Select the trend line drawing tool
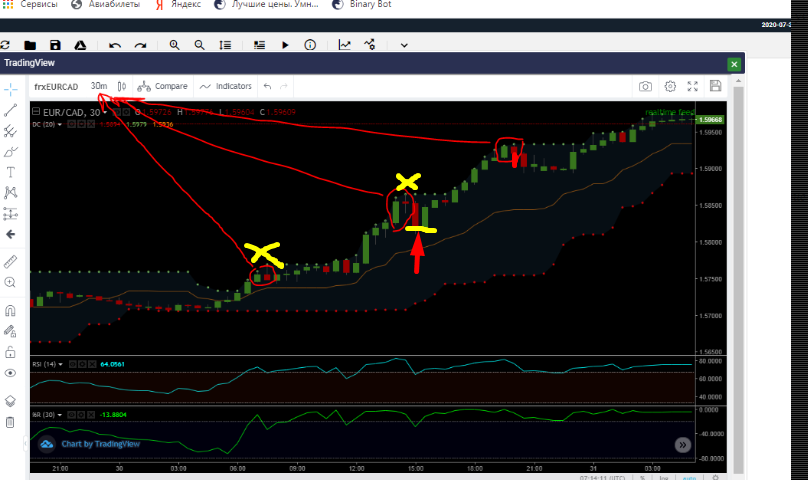808x480 pixels. 10,110
